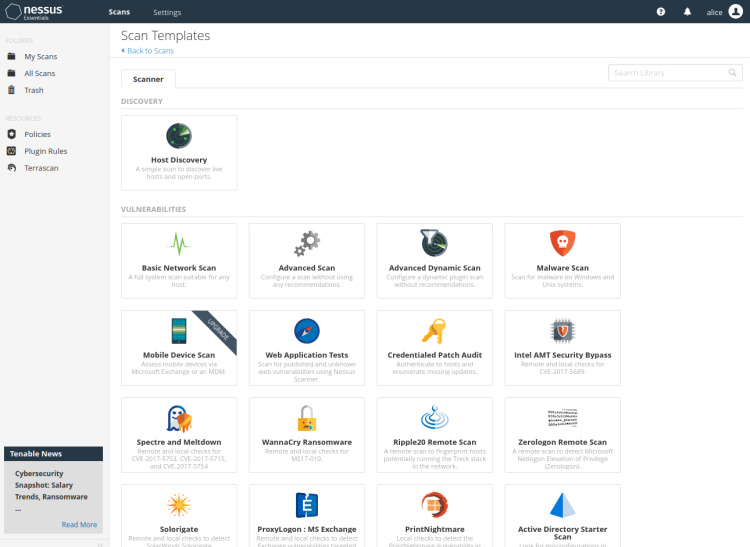This screenshot has height=547, width=750.
Task: Open the Trash folder in sidebar
Action: coord(34,90)
